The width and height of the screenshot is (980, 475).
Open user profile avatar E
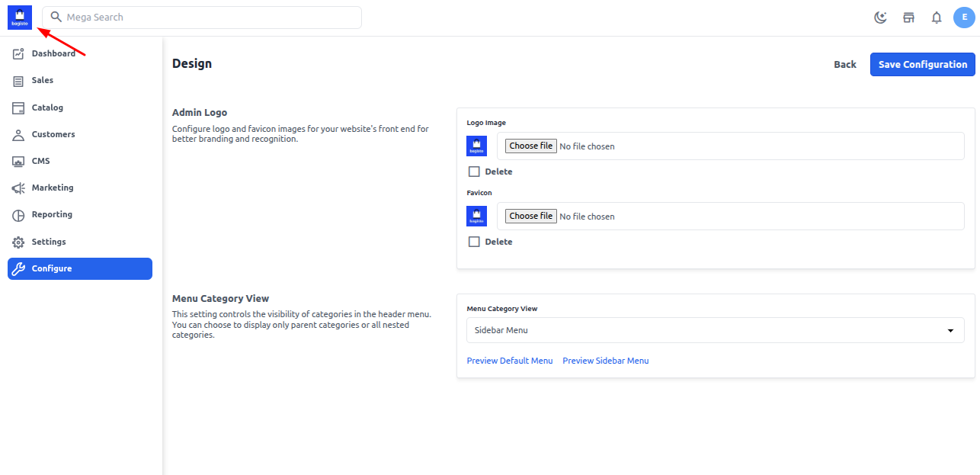(x=964, y=18)
